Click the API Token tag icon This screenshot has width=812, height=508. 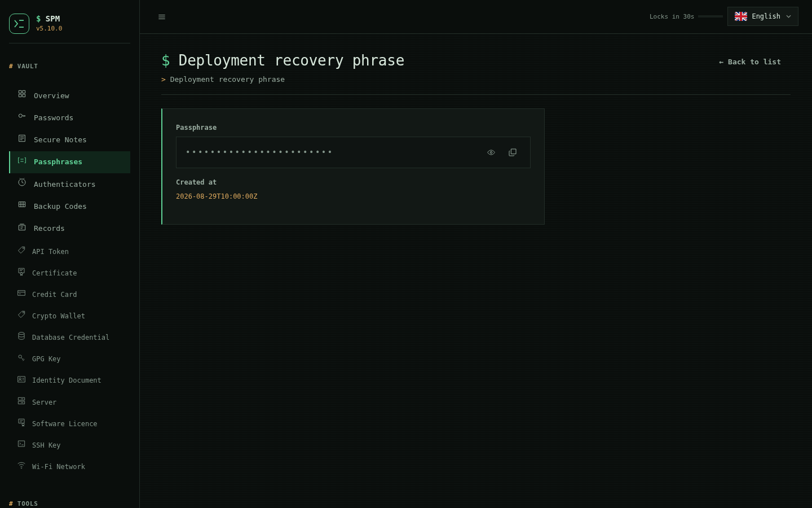tap(21, 250)
